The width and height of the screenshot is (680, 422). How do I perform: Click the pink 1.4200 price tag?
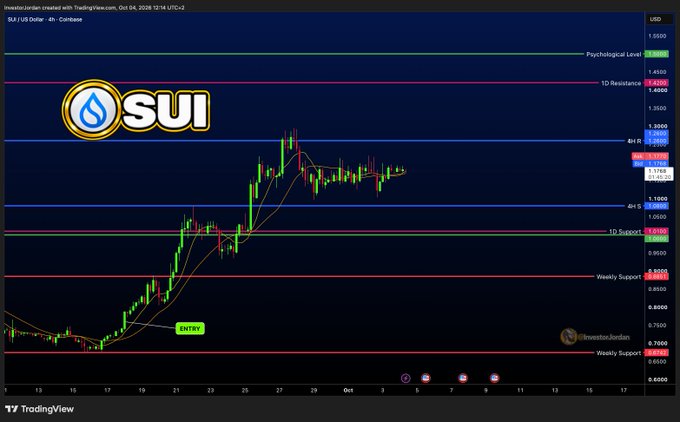pyautogui.click(x=657, y=83)
